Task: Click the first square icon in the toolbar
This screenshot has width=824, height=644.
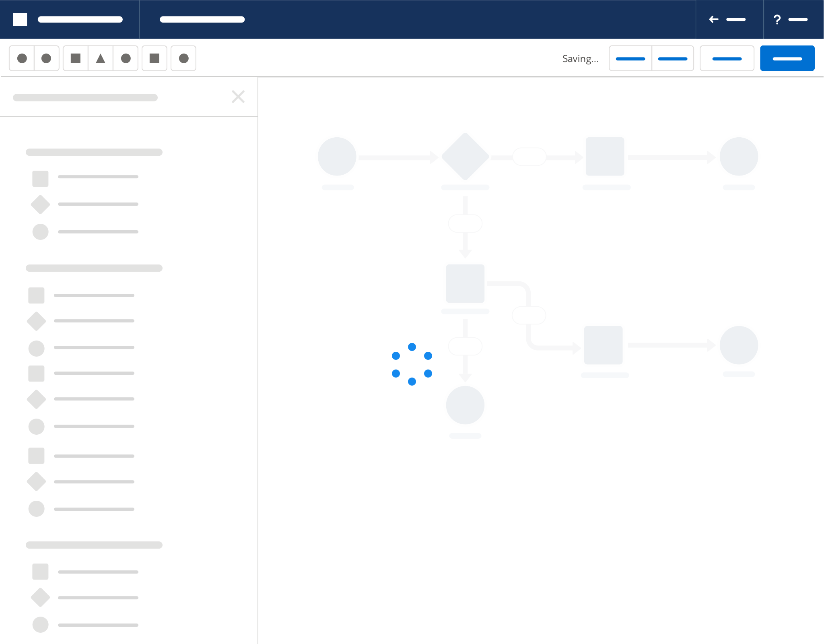Action: [x=76, y=59]
